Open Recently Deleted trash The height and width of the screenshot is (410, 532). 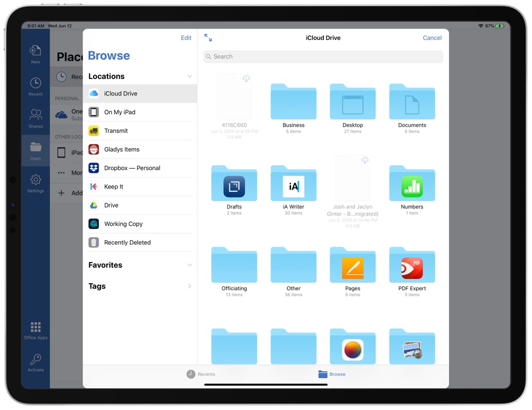click(140, 242)
